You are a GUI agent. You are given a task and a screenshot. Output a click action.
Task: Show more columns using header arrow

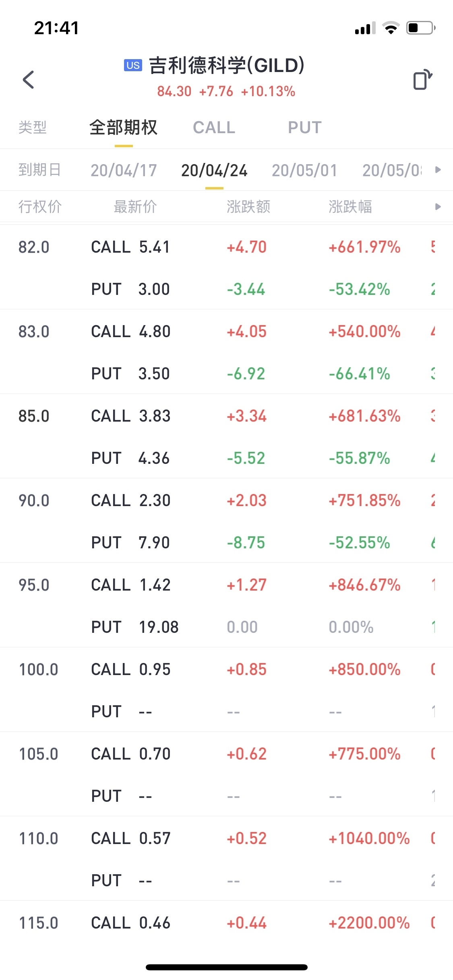coord(438,207)
